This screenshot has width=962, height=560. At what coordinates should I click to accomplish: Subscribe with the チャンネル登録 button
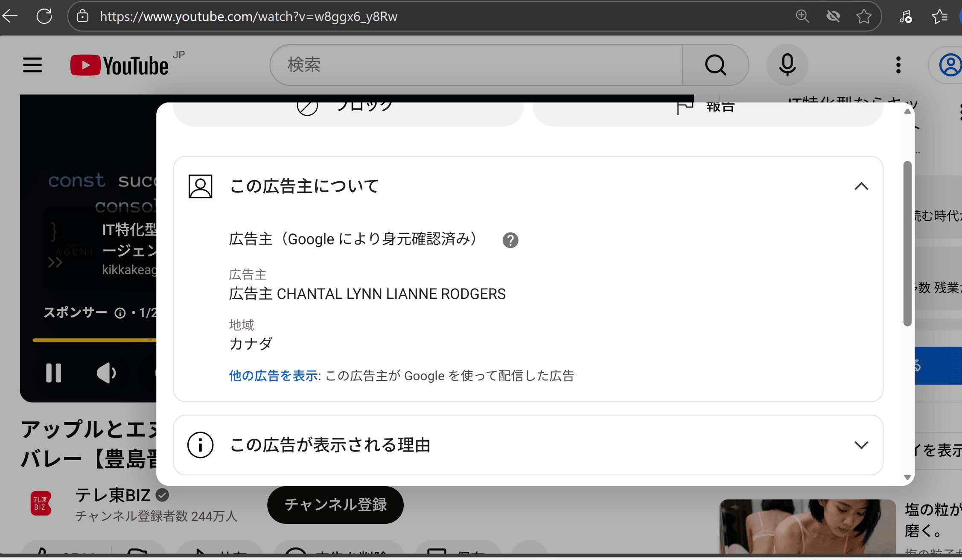coord(335,505)
